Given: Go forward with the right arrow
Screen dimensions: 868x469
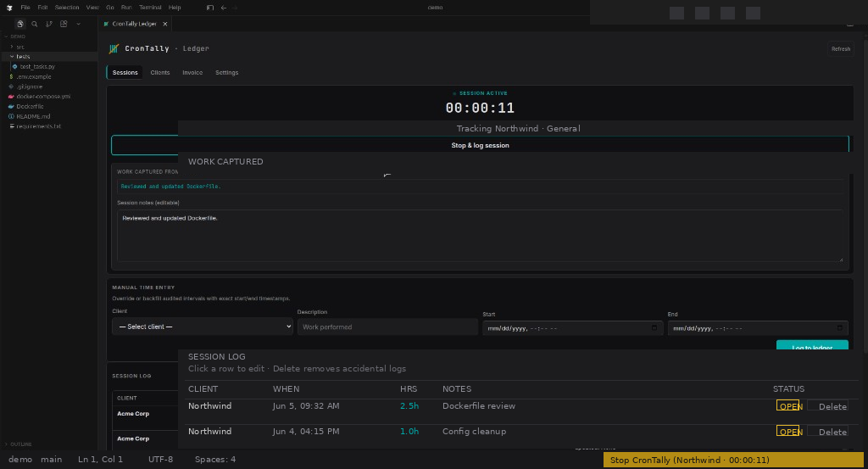Looking at the screenshot, I should 236,8.
